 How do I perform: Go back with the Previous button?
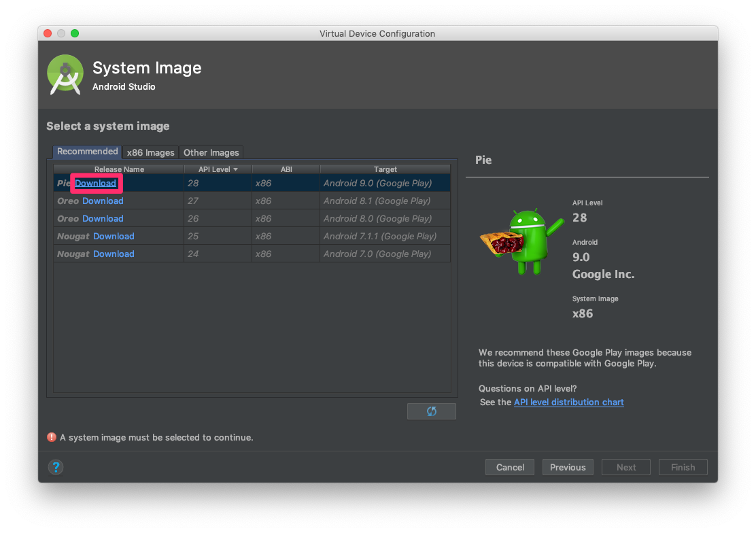tap(568, 467)
